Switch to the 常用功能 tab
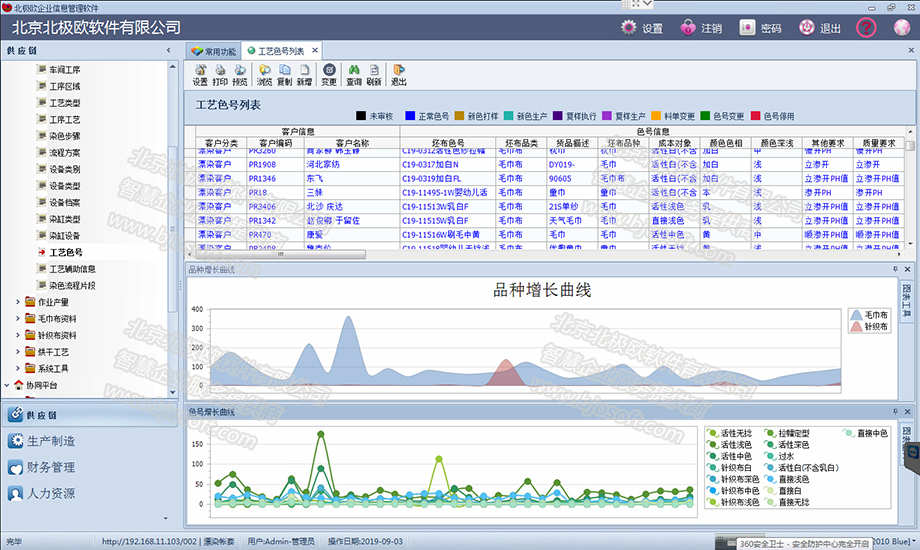The image size is (920, 550). coord(214,51)
